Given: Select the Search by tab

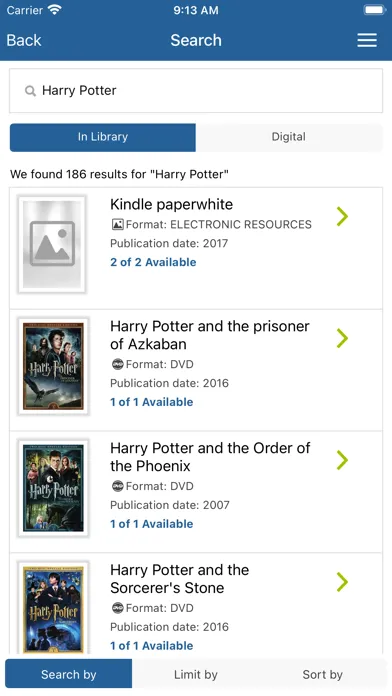Looking at the screenshot, I should click(68, 674).
